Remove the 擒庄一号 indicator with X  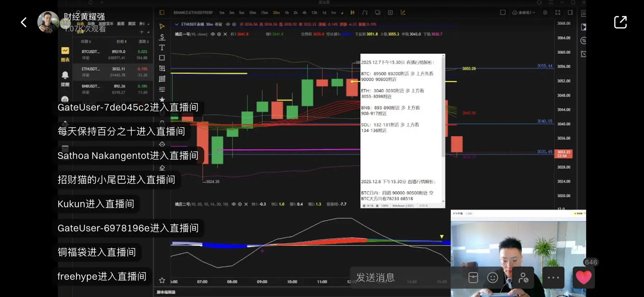[x=225, y=34]
